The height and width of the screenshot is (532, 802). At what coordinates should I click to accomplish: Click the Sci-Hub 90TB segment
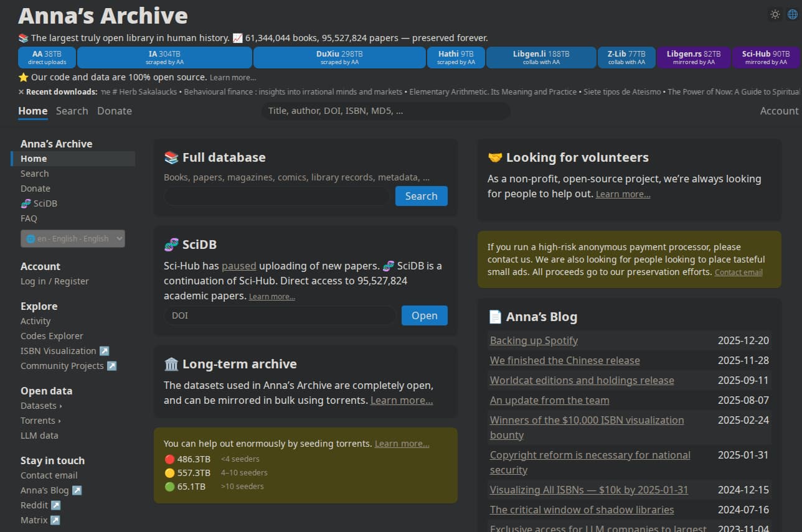[x=767, y=57]
